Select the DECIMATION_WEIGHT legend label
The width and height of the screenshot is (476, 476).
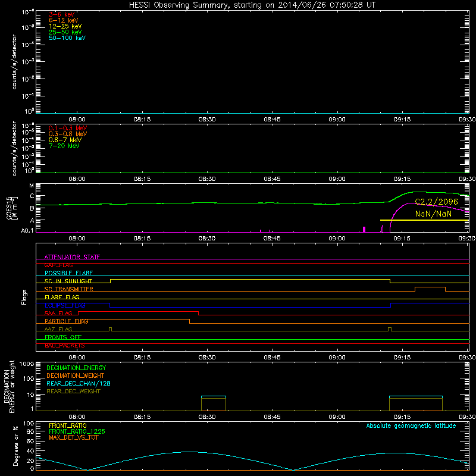click(76, 375)
